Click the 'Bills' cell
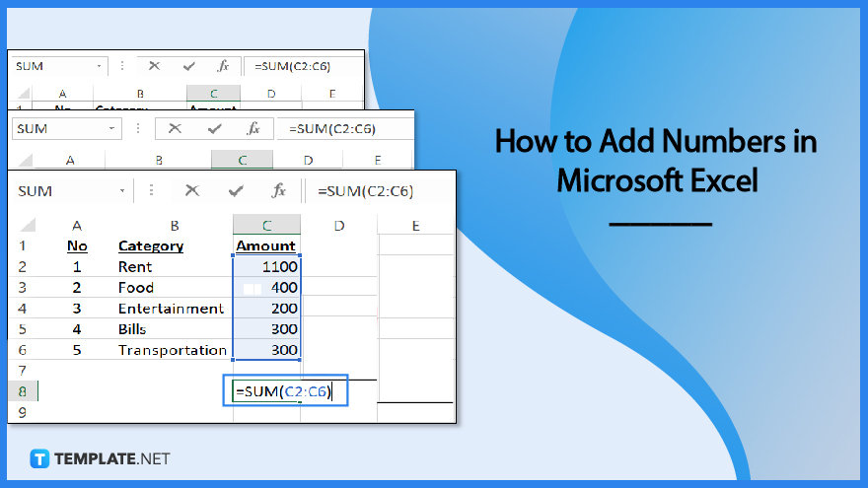The width and height of the screenshot is (868, 488). coord(132,329)
